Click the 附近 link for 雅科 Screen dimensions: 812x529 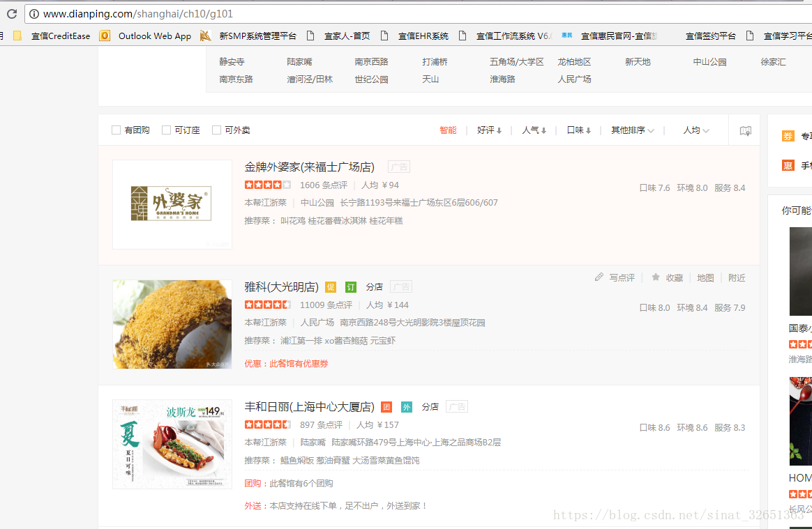pyautogui.click(x=737, y=278)
